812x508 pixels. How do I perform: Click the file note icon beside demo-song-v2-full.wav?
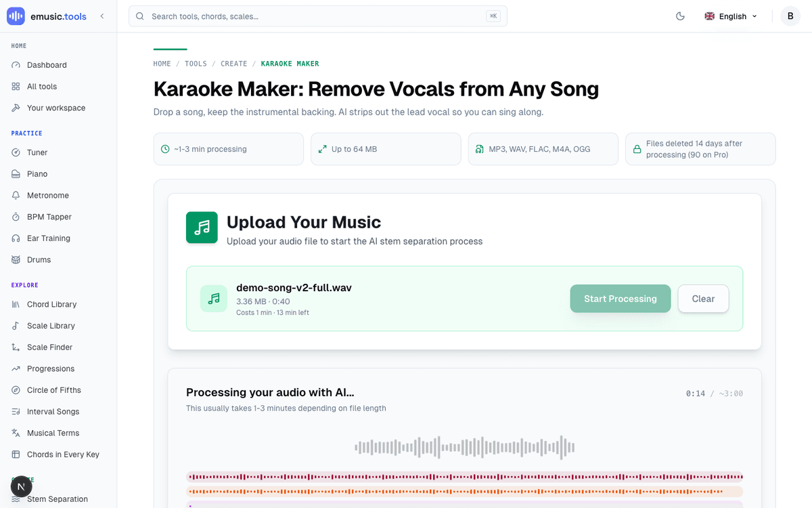tap(214, 299)
